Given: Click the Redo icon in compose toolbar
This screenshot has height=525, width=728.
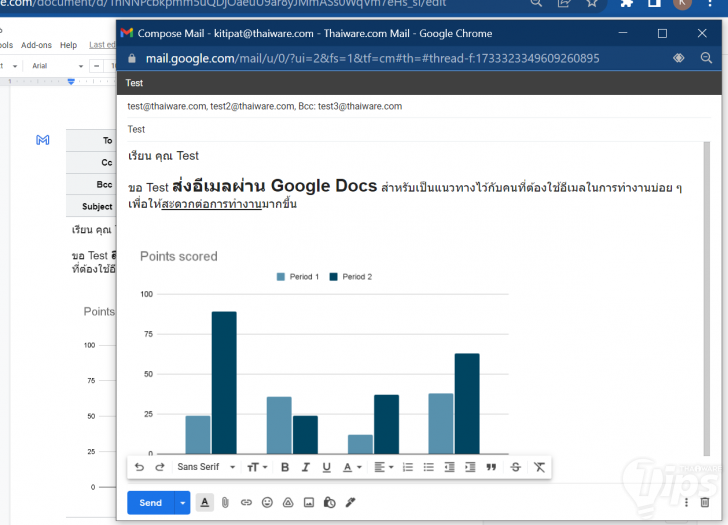Looking at the screenshot, I should (160, 467).
